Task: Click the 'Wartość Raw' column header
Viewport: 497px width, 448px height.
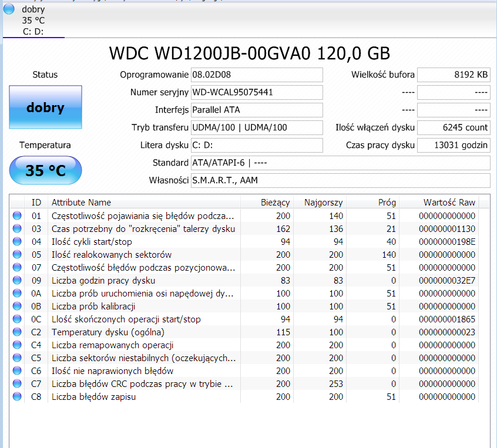Action: click(x=439, y=202)
